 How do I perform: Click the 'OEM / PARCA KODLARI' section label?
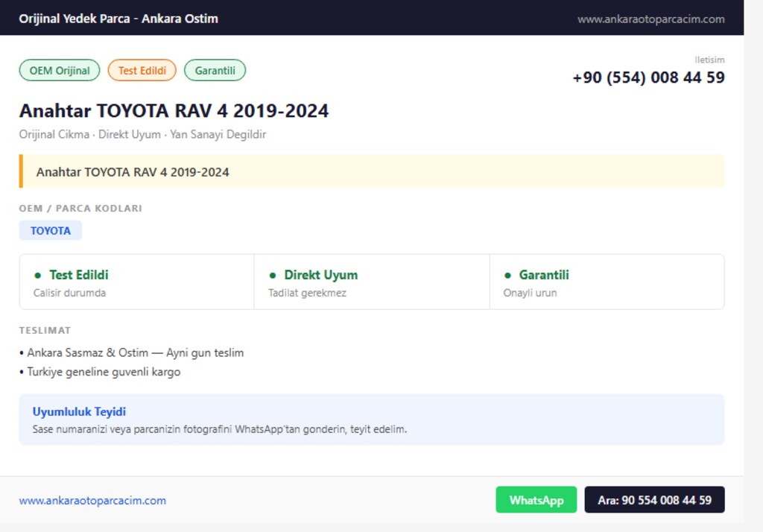click(x=80, y=209)
